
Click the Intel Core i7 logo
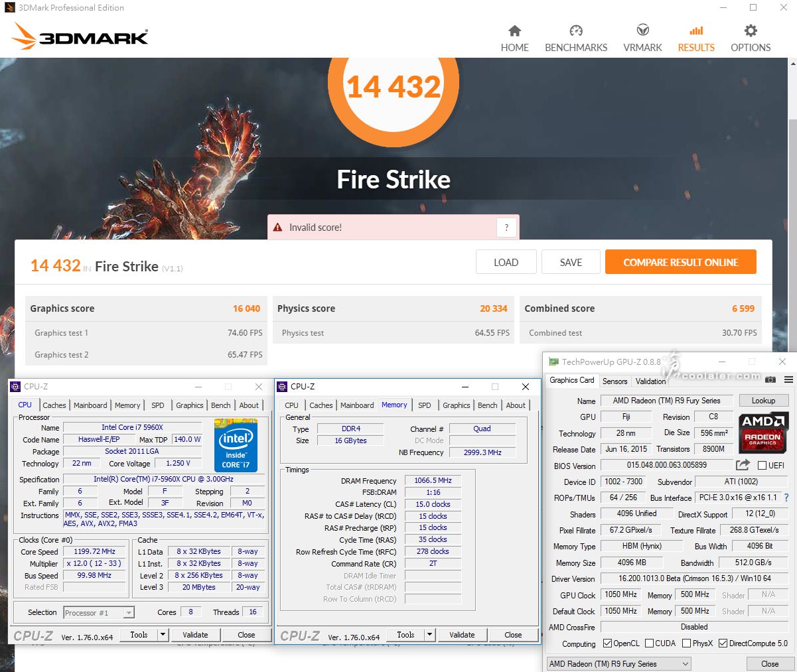236,445
